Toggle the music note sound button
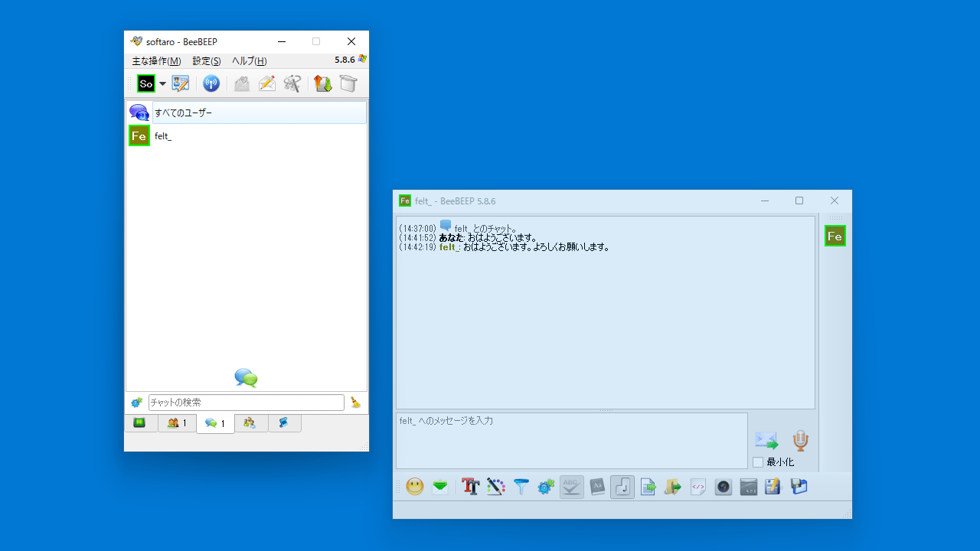Image resolution: width=980 pixels, height=551 pixels. tap(622, 487)
